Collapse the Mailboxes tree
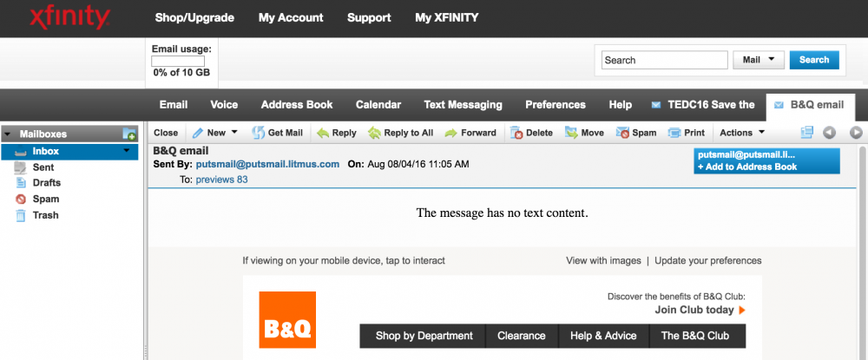868x360 pixels. click(8, 134)
